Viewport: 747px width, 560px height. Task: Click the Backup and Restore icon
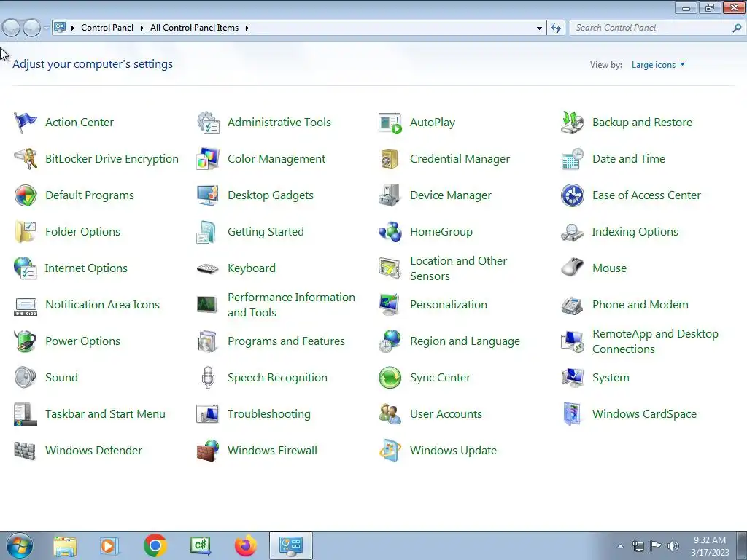573,122
